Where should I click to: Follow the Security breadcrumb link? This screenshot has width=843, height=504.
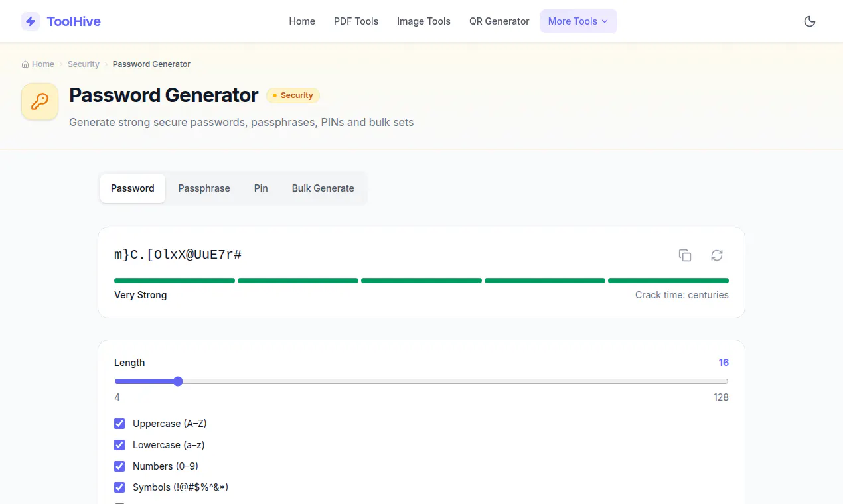(84, 64)
